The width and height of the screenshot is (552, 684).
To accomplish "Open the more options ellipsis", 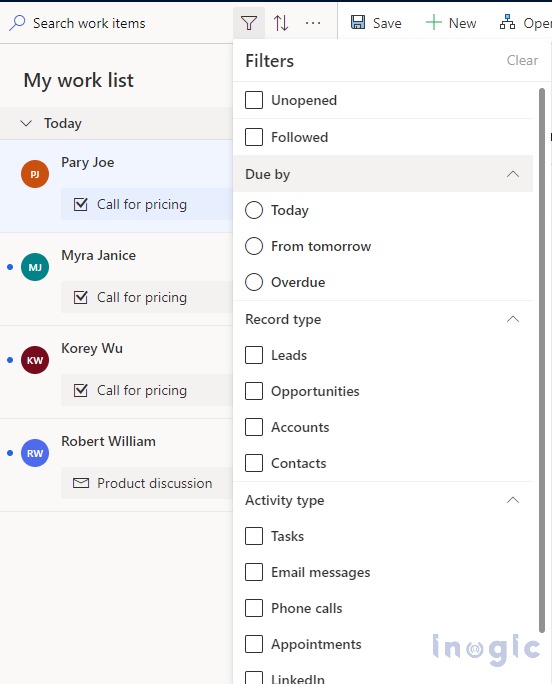I will pyautogui.click(x=313, y=23).
